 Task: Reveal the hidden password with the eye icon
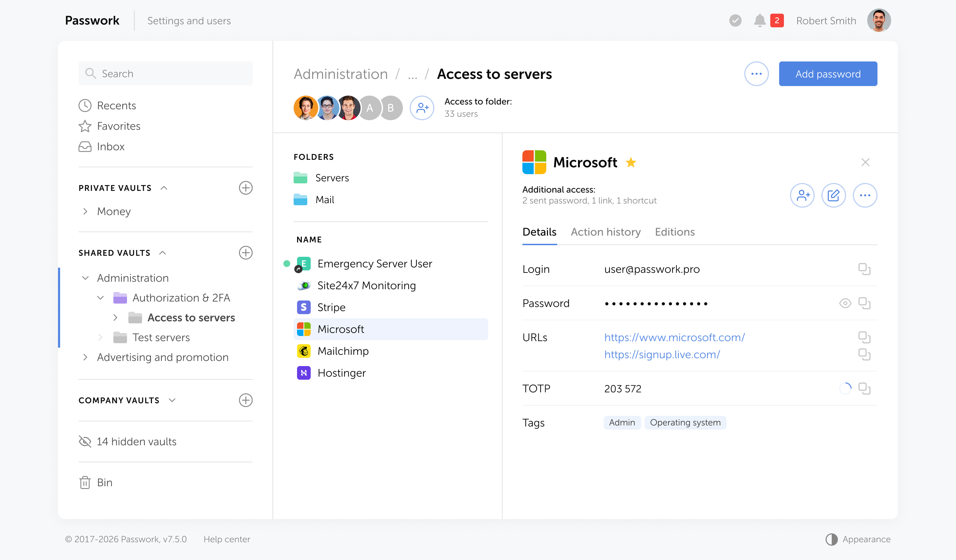coord(845,303)
